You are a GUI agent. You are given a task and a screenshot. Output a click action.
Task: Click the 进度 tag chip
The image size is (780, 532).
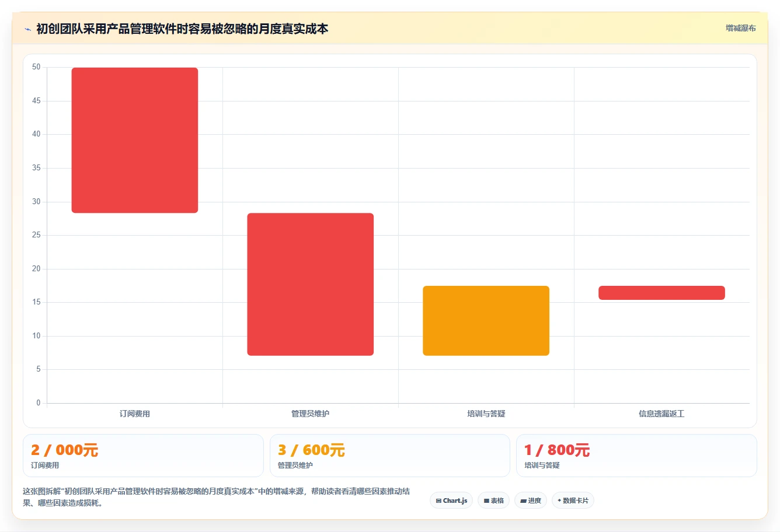(x=531, y=501)
